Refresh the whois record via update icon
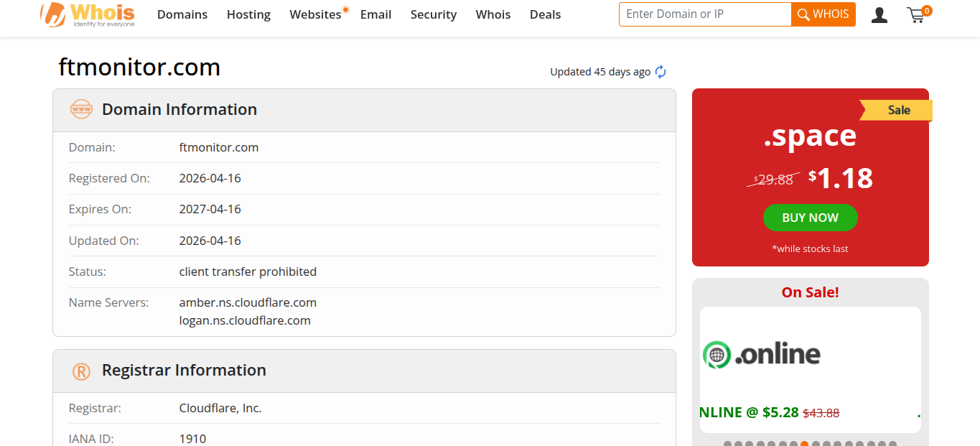The height and width of the screenshot is (446, 980). click(661, 72)
